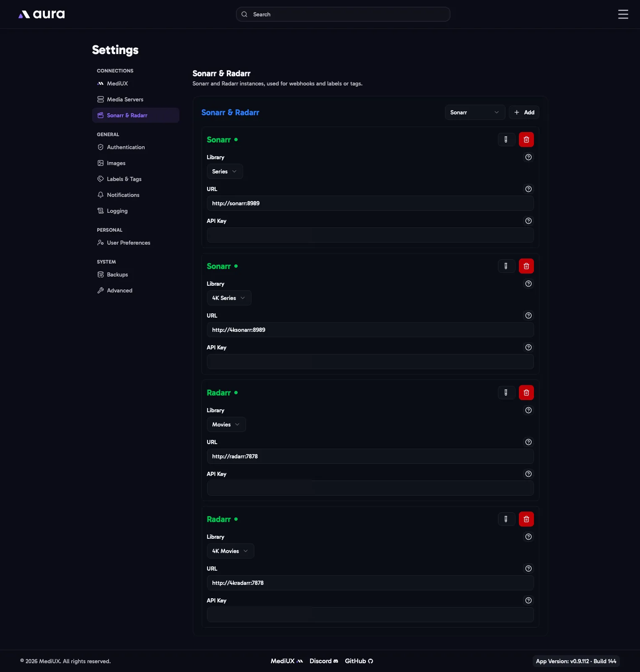The height and width of the screenshot is (672, 640).
Task: Test connection for Series Sonarr instance
Action: coord(506,140)
